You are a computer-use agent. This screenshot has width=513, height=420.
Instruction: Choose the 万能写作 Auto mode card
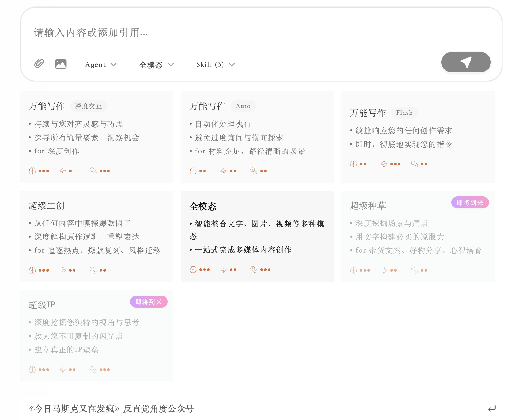click(257, 137)
